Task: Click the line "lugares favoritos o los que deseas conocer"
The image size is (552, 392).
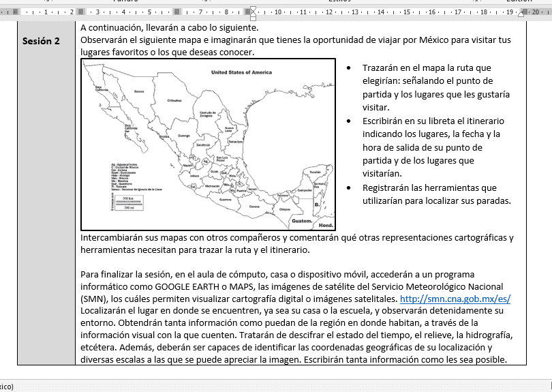Action: pyautogui.click(x=167, y=52)
